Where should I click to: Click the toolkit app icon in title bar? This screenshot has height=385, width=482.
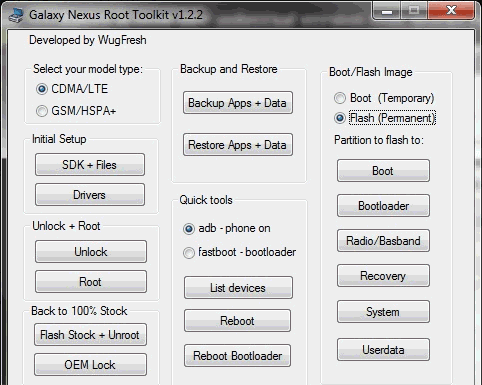16,15
